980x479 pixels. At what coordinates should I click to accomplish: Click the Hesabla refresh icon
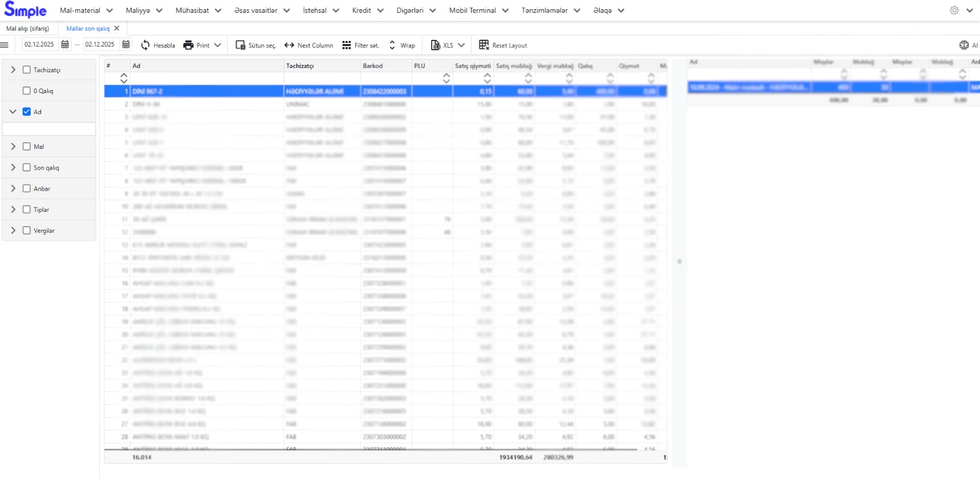[145, 45]
